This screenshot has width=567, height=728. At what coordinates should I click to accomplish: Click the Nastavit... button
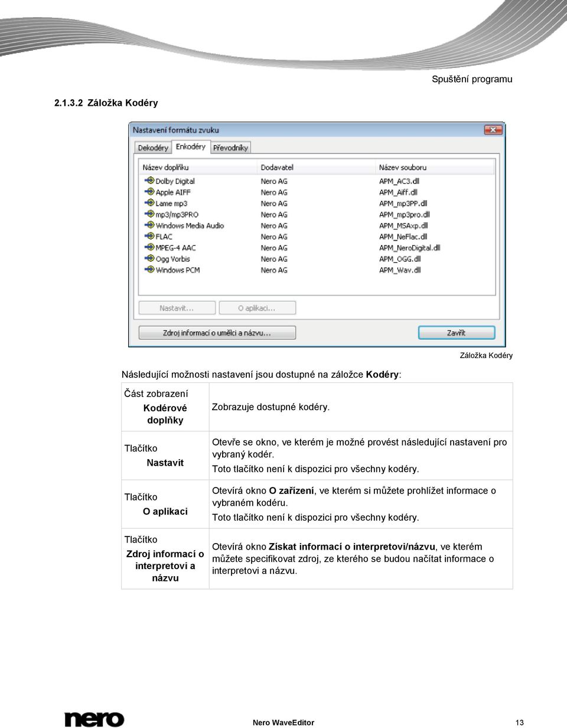point(177,308)
